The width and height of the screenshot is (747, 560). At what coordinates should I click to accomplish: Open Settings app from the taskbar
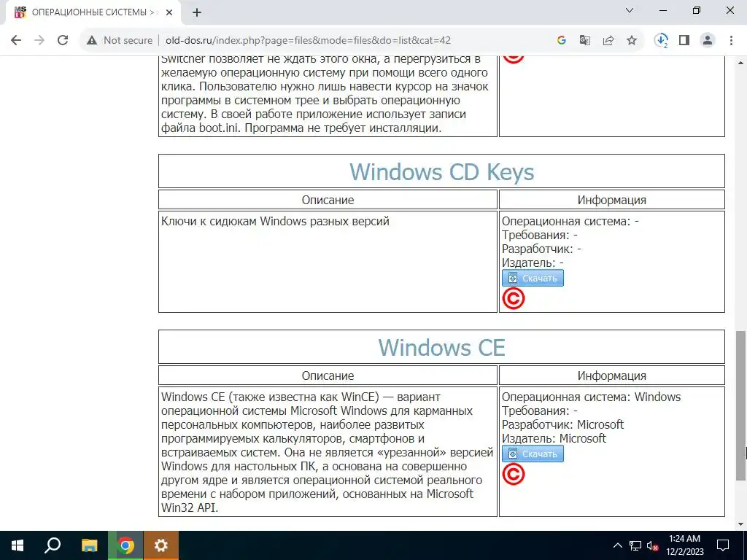click(x=161, y=545)
